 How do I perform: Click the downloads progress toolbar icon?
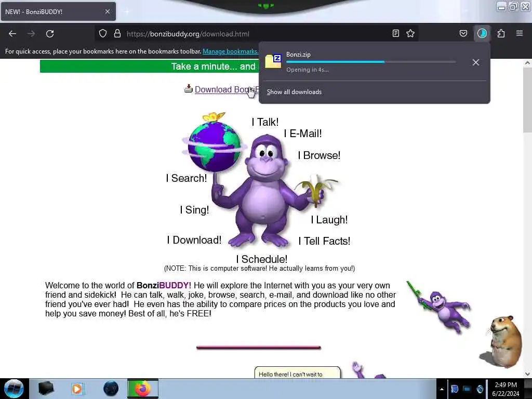point(482,33)
